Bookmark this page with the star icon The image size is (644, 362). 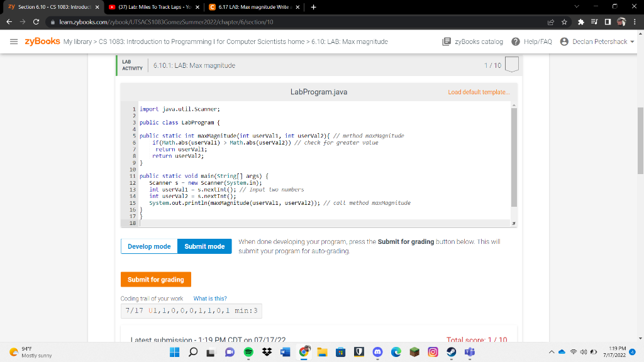(x=564, y=22)
